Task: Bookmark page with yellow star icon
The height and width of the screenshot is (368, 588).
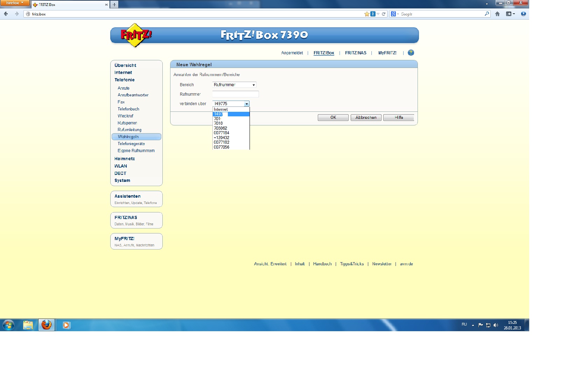Action: [366, 14]
